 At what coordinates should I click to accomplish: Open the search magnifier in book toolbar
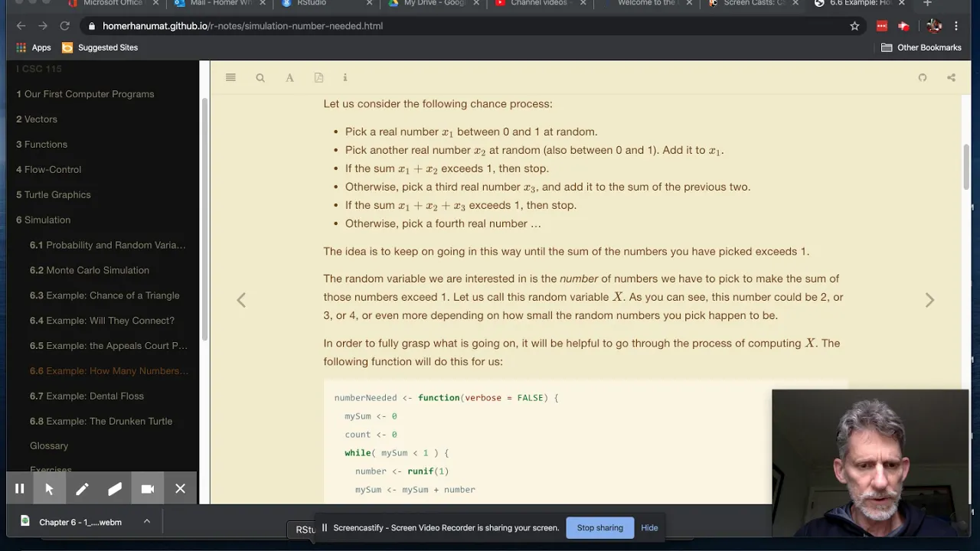pyautogui.click(x=260, y=77)
